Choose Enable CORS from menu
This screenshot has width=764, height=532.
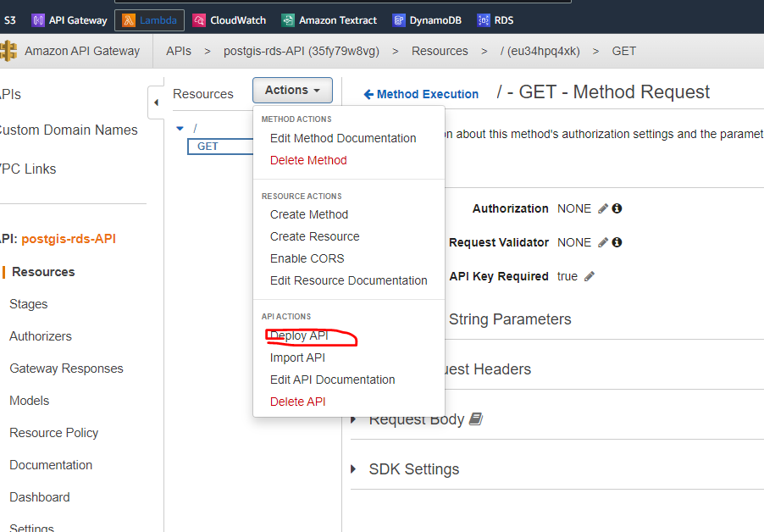307,258
